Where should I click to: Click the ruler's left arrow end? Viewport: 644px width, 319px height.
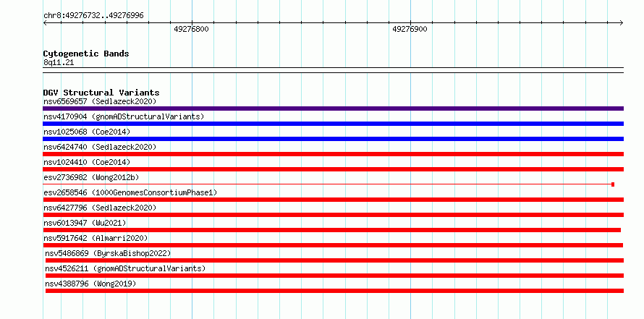(x=45, y=22)
